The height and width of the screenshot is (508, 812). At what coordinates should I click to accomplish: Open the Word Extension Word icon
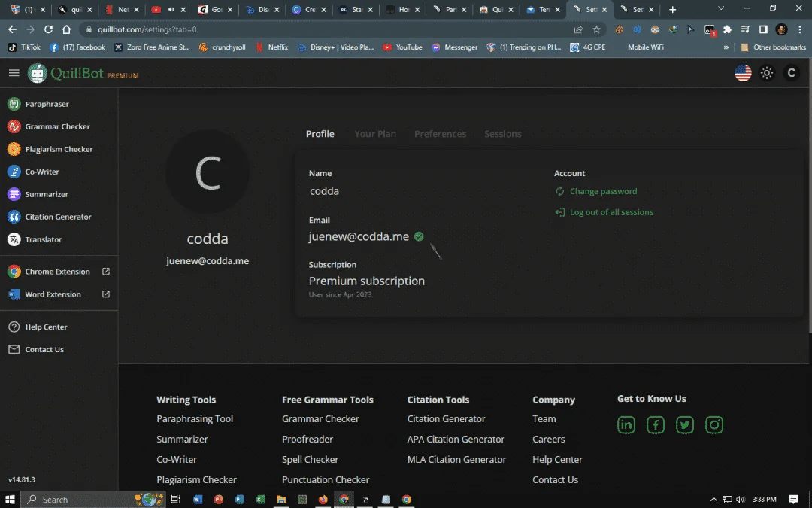pos(14,294)
